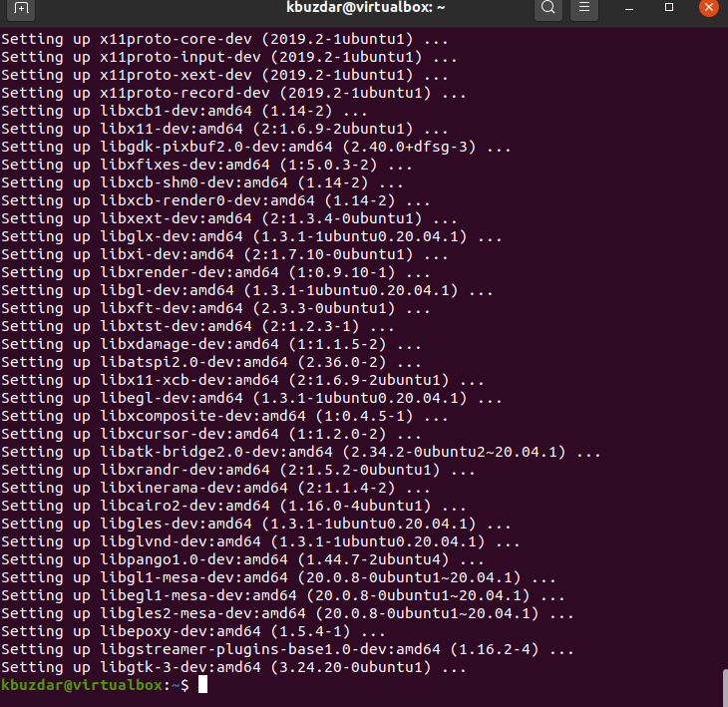Screen dimensions: 728x707
Task: Click the libxcomposite-dev line
Action: pos(224,416)
